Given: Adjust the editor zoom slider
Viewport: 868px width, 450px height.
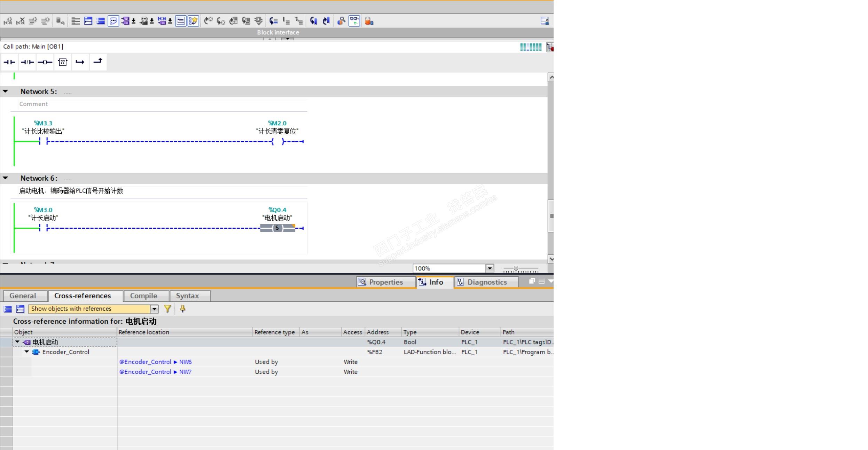Looking at the screenshot, I should tap(516, 269).
